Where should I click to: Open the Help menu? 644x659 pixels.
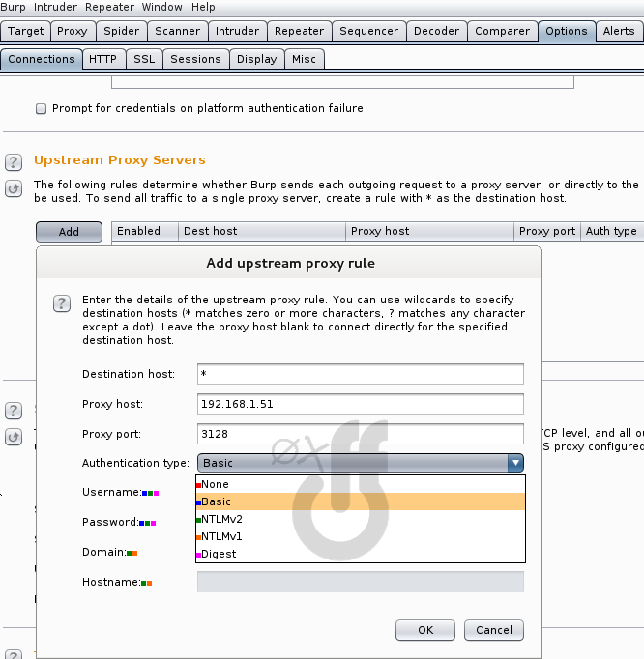[x=203, y=7]
